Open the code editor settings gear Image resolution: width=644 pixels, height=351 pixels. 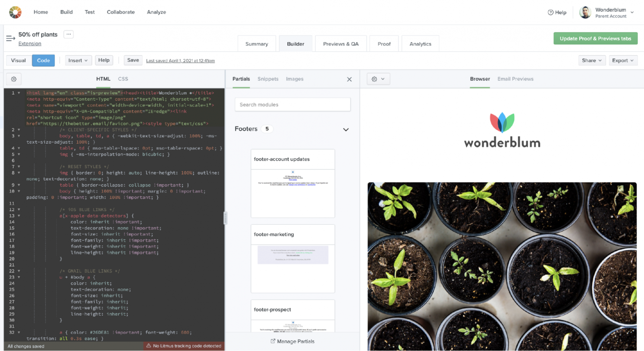pyautogui.click(x=14, y=79)
